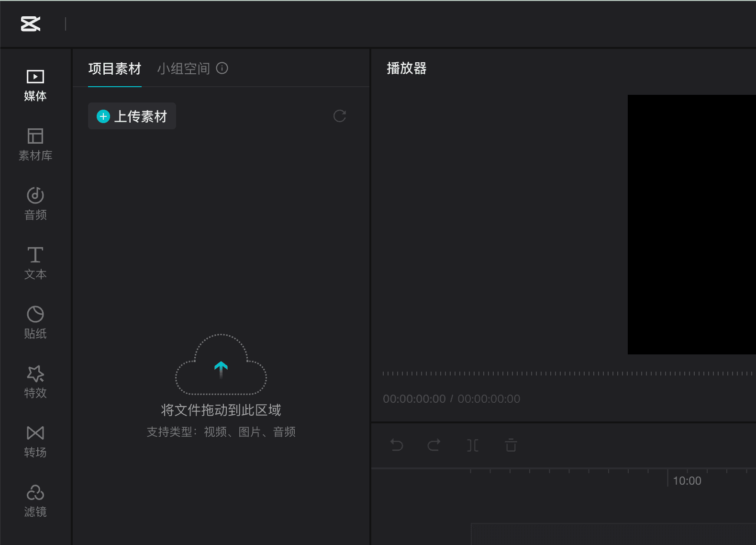Click the 上传素材 upload button
This screenshot has width=756, height=545.
(132, 116)
